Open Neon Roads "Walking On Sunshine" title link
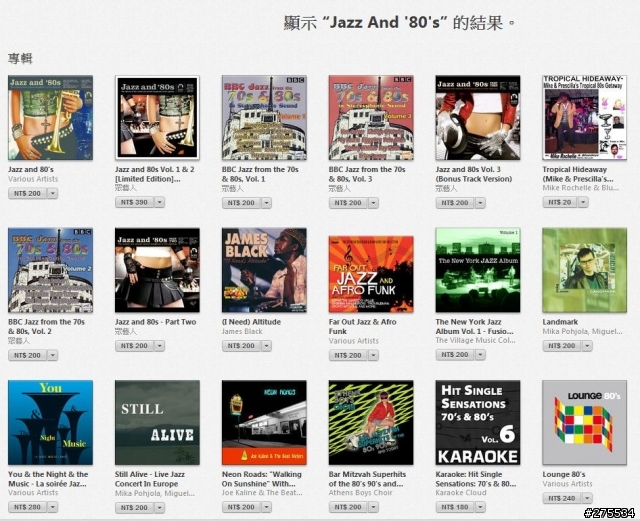The image size is (640, 521). (262, 479)
